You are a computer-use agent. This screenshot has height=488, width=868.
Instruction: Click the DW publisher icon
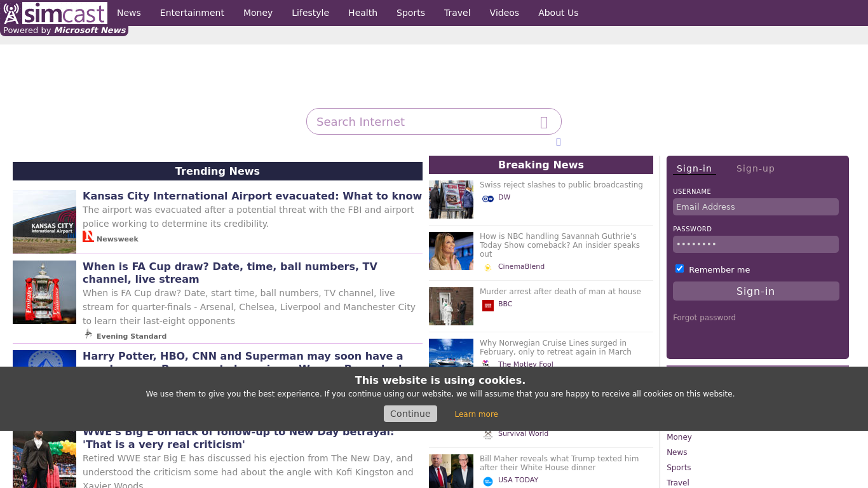tap(487, 198)
